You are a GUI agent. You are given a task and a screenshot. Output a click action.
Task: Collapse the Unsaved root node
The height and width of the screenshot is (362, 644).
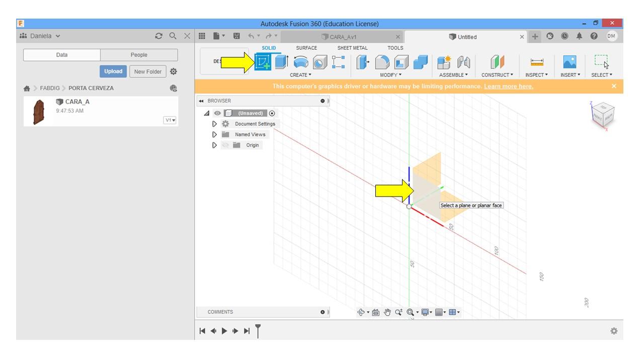coord(207,114)
